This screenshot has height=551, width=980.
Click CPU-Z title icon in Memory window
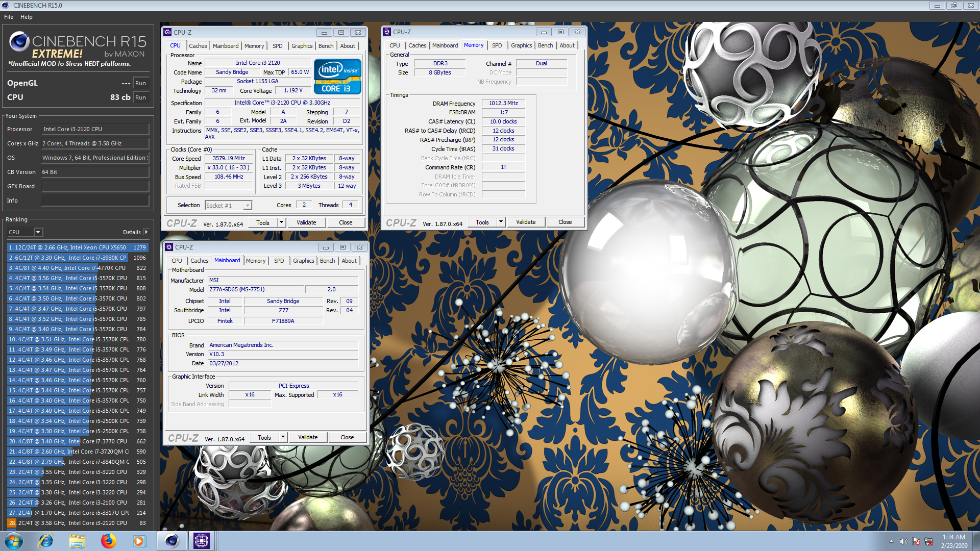pyautogui.click(x=387, y=32)
